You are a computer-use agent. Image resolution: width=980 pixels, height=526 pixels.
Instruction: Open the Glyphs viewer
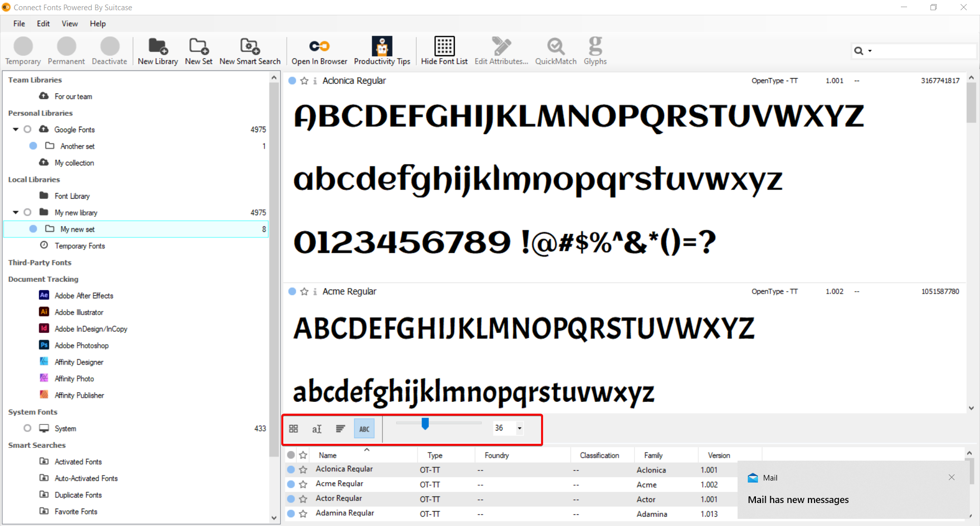[x=595, y=51]
